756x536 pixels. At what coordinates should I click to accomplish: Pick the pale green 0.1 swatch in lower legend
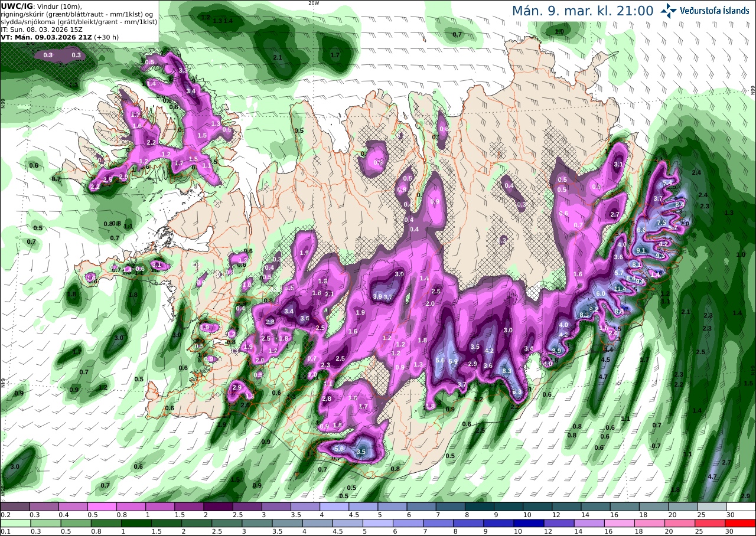click(x=15, y=523)
